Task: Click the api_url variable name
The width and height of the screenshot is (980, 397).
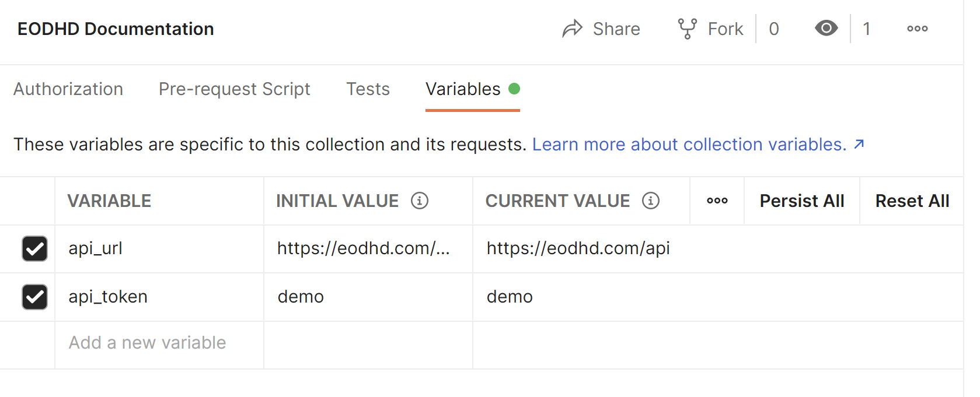Action: pyautogui.click(x=96, y=248)
